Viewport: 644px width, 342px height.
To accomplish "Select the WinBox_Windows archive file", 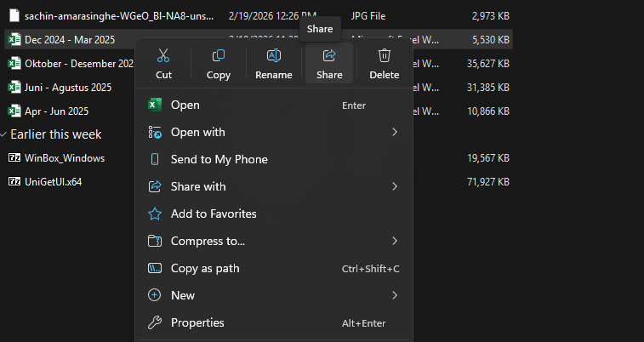I will 65,157.
